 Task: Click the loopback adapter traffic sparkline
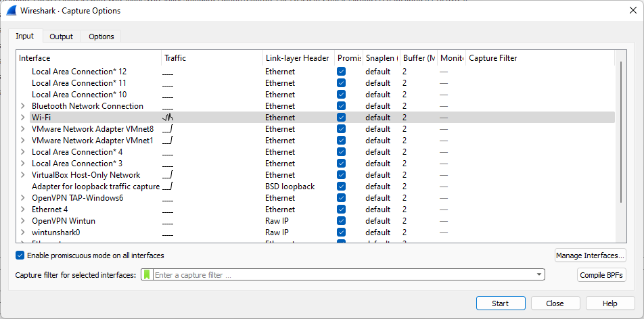pyautogui.click(x=168, y=187)
